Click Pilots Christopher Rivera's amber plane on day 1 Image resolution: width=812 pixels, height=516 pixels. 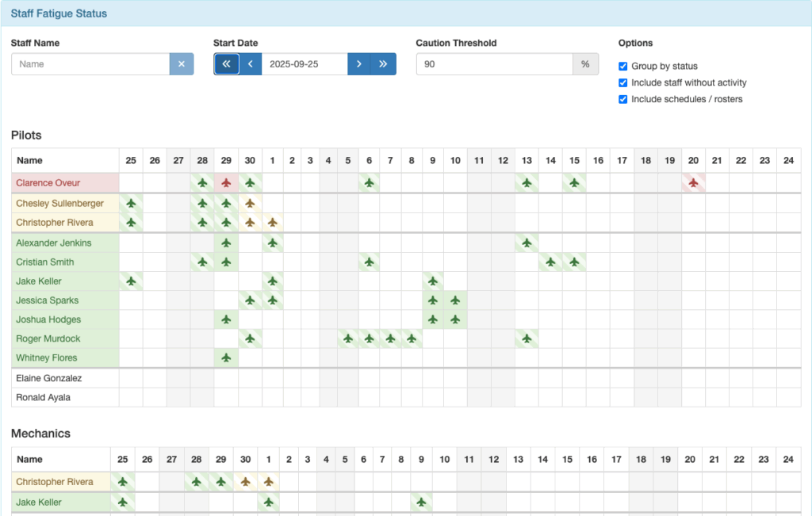273,223
